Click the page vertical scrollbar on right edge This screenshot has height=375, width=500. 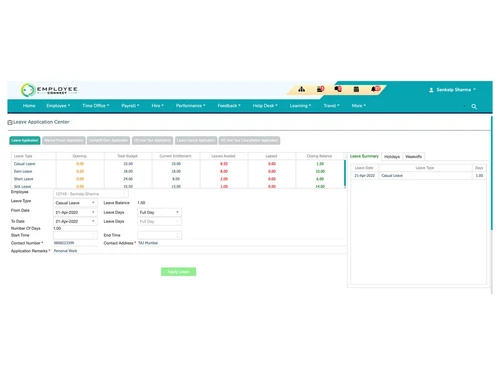(x=491, y=173)
